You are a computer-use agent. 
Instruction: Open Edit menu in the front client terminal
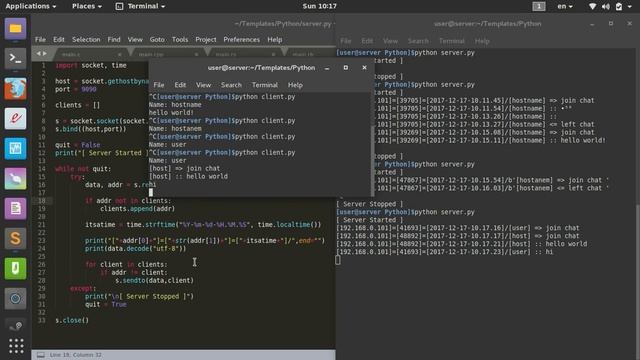point(180,85)
